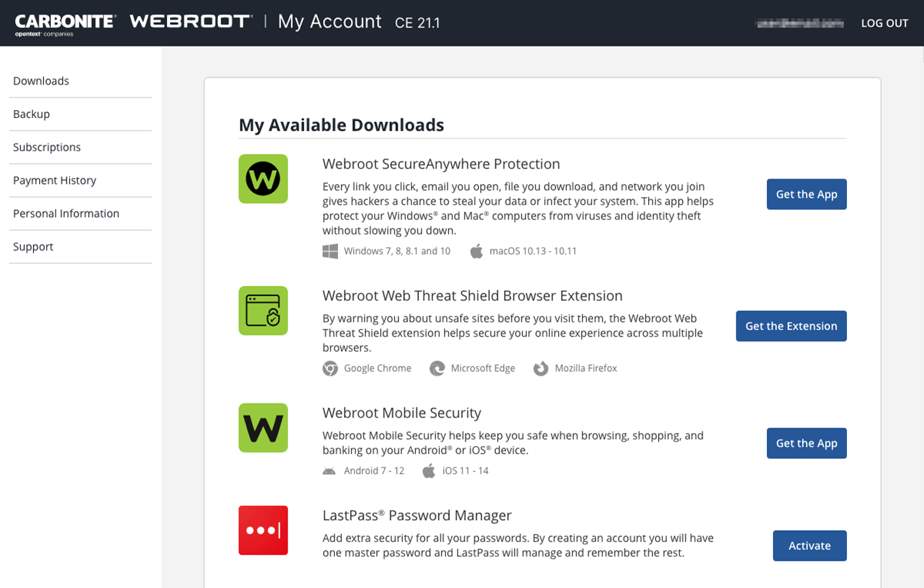924x588 pixels.
Task: Click the Apple logo beside macOS 10.13
Action: (477, 251)
